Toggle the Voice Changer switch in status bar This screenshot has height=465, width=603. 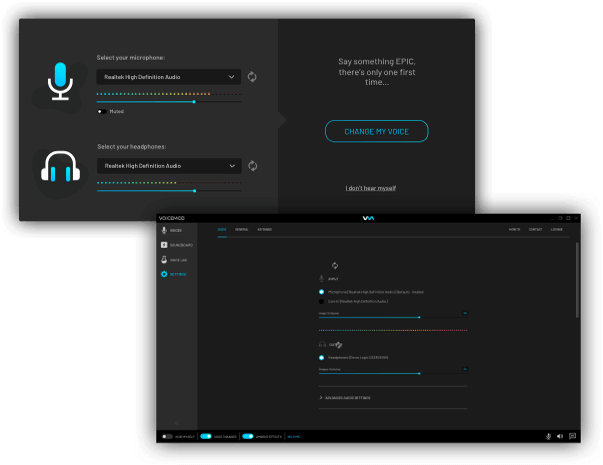[206, 436]
